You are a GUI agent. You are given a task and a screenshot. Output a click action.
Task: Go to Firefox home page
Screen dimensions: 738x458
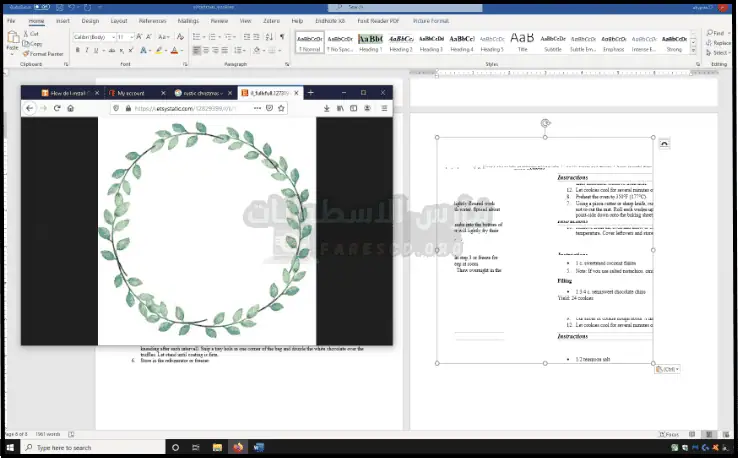tap(70, 107)
